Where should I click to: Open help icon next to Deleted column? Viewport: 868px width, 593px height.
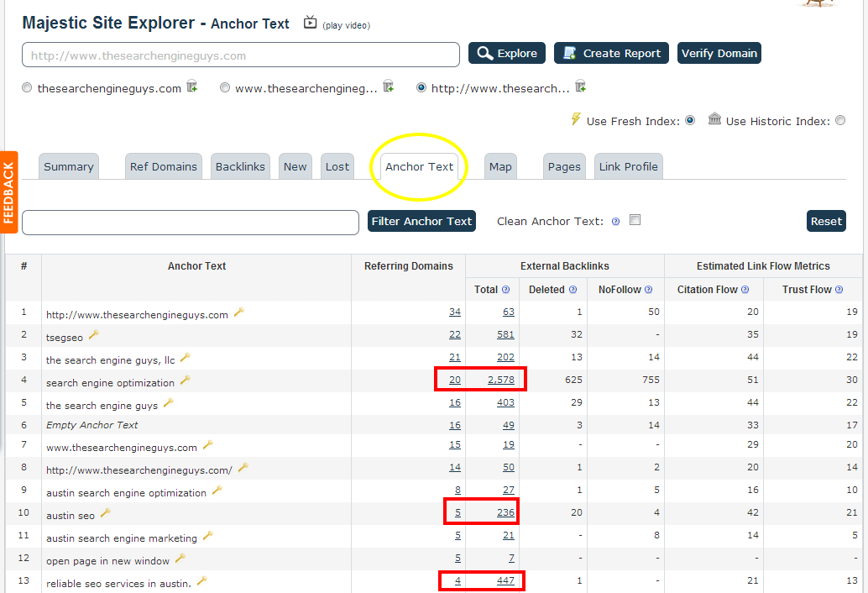tap(573, 290)
